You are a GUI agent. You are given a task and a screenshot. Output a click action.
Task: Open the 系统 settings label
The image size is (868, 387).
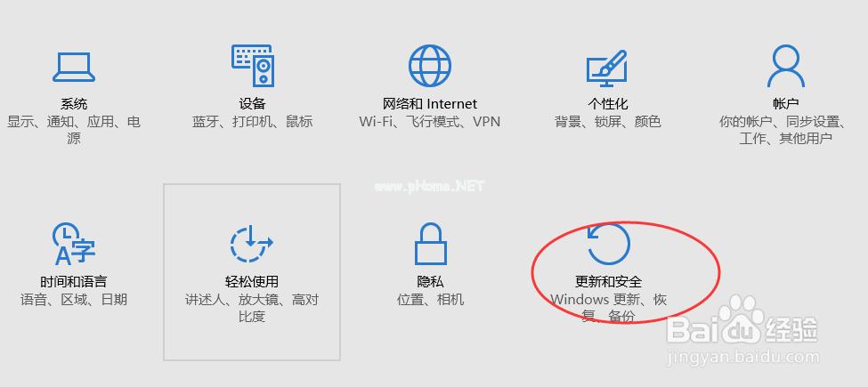click(x=74, y=104)
